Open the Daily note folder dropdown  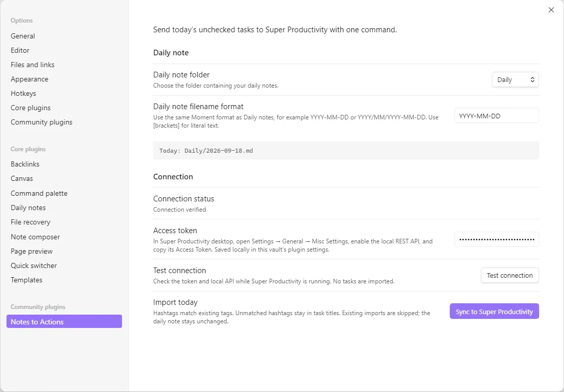coord(515,79)
